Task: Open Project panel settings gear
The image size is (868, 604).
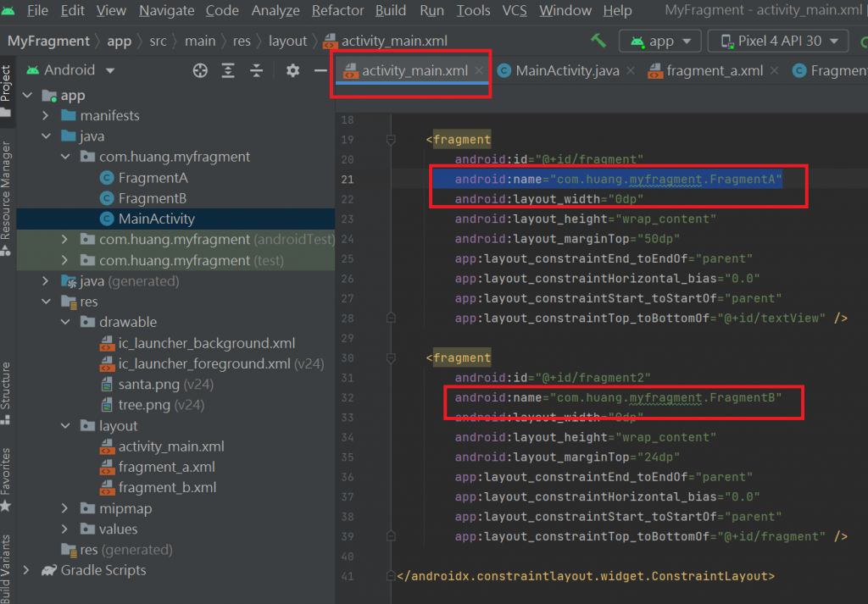Action: (292, 70)
